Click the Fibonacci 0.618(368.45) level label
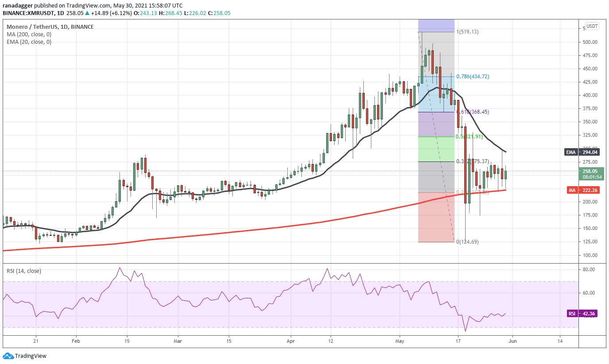The image size is (609, 364). pyautogui.click(x=473, y=112)
